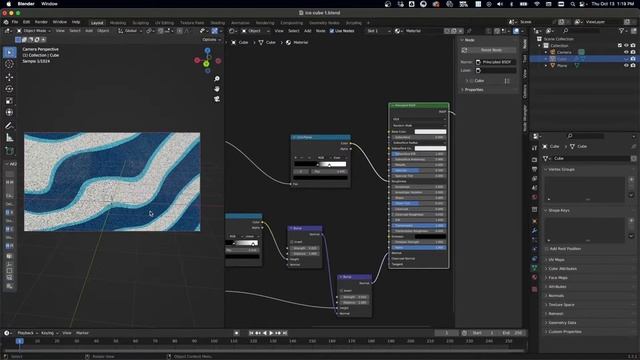This screenshot has height=360, width=640.
Task: Toggle the Collection exclude checkbox in outliner
Action: 620,46
